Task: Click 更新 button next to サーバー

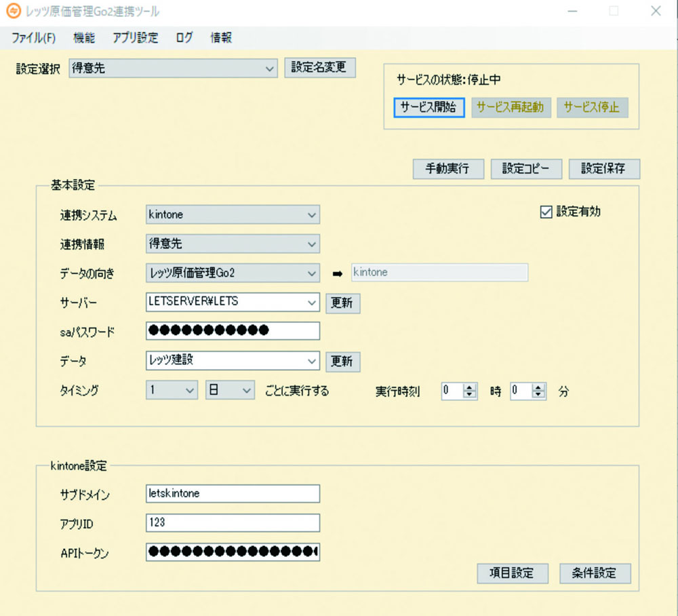Action: pyautogui.click(x=342, y=303)
